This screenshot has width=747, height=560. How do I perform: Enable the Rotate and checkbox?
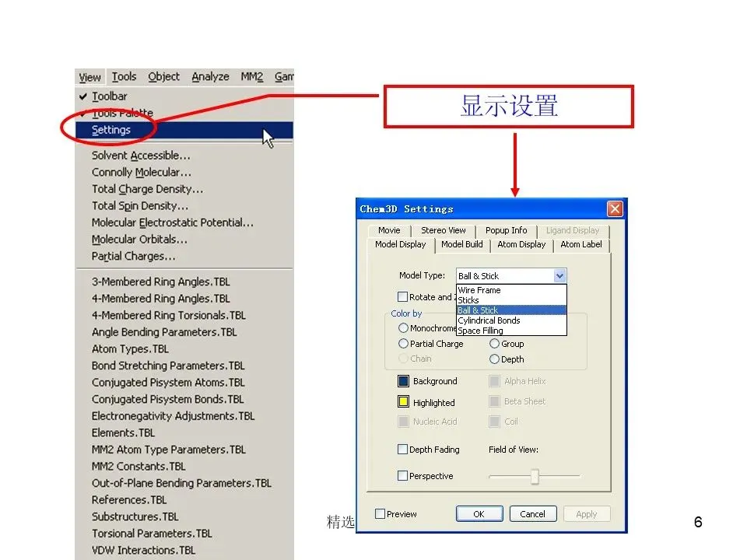pos(402,296)
